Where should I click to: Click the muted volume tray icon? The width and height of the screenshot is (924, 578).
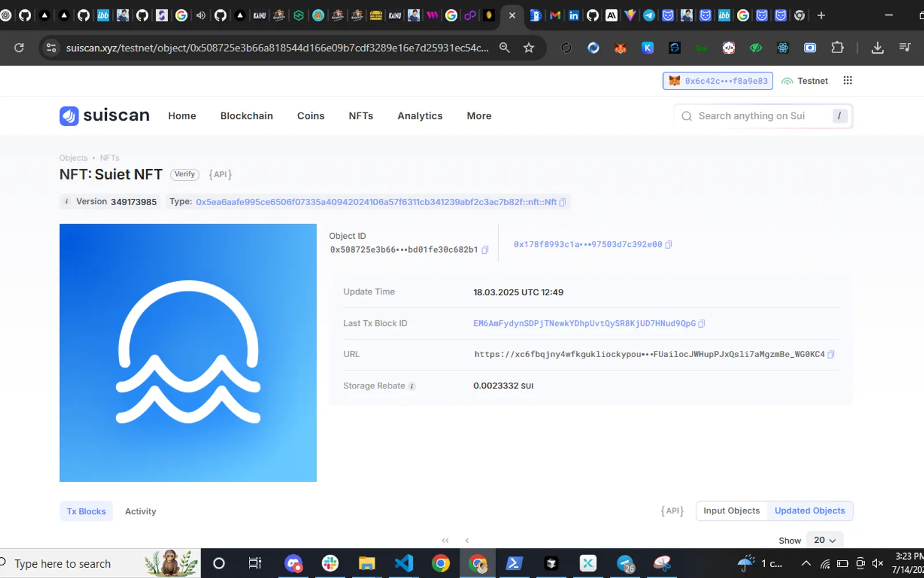click(878, 564)
